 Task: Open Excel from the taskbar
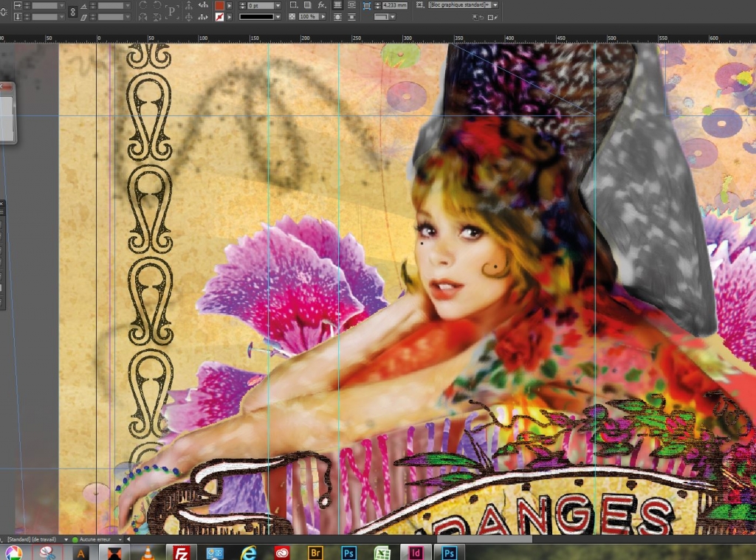pos(382,553)
